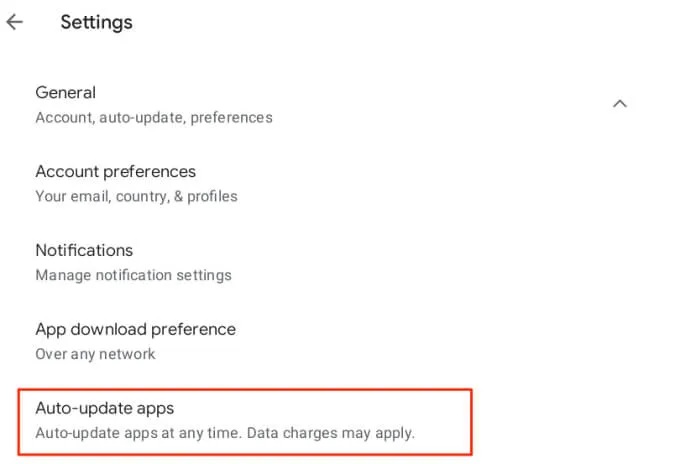Tap the red highlighted Auto-update apps box
The image size is (680, 464).
click(245, 422)
